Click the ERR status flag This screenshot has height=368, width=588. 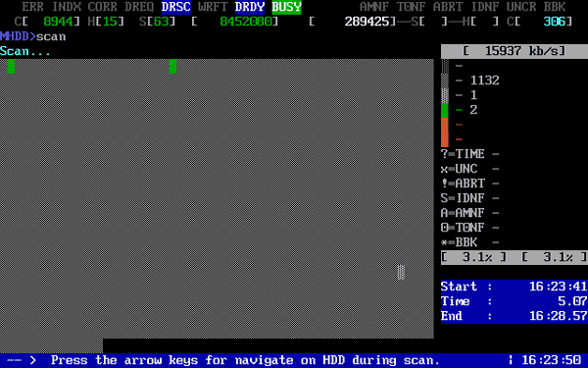(x=32, y=7)
